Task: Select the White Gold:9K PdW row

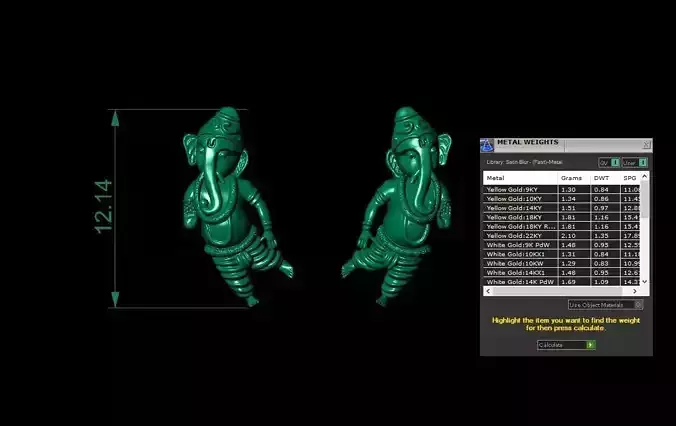Action: click(562, 245)
